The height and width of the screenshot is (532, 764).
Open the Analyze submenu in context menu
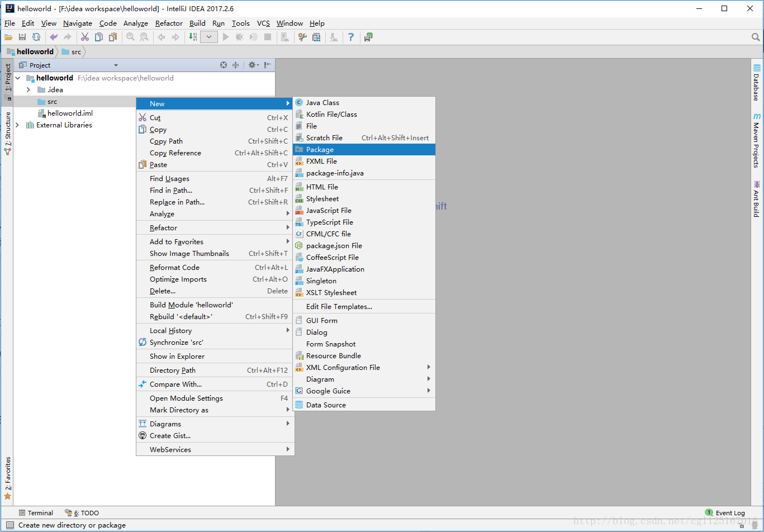215,213
